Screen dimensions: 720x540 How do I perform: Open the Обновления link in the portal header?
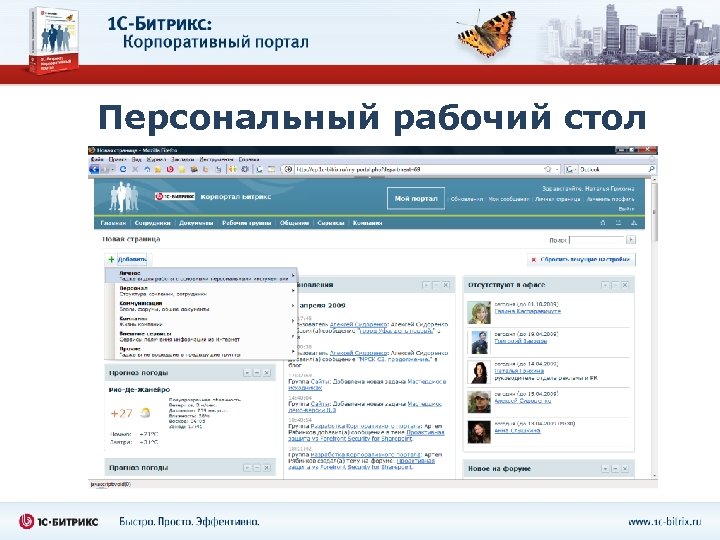point(467,199)
